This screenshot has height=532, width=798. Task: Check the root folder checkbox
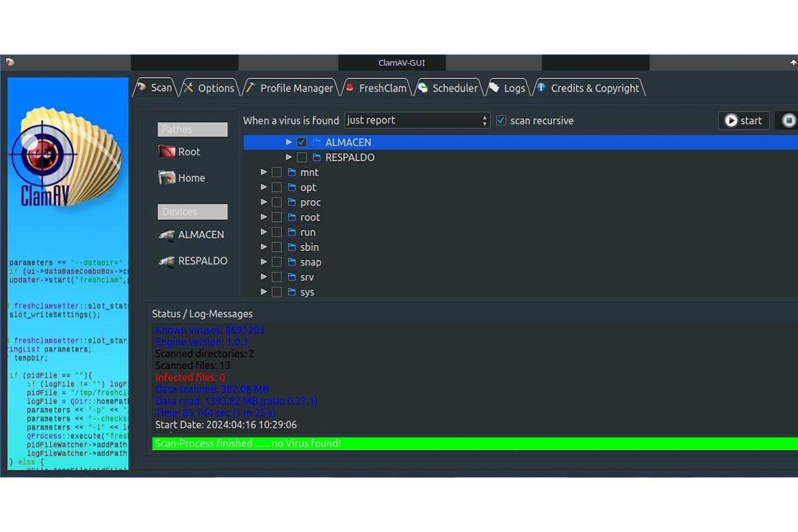[277, 217]
